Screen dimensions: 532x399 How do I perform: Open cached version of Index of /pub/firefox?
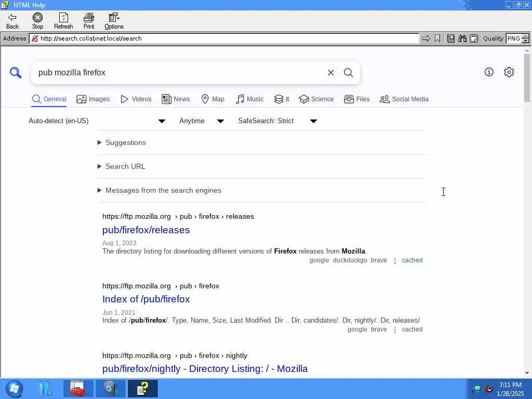point(412,329)
